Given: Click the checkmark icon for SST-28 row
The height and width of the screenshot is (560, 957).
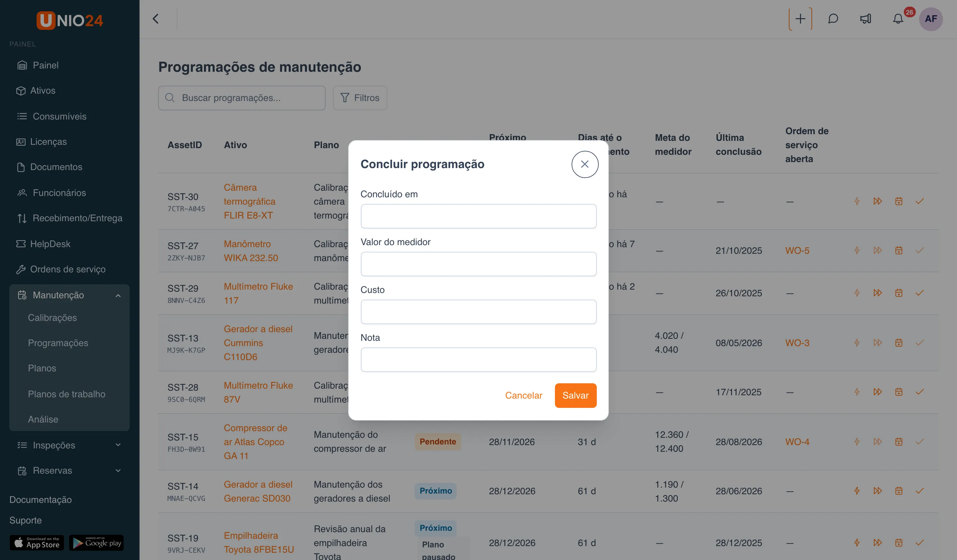Looking at the screenshot, I should pyautogui.click(x=919, y=392).
